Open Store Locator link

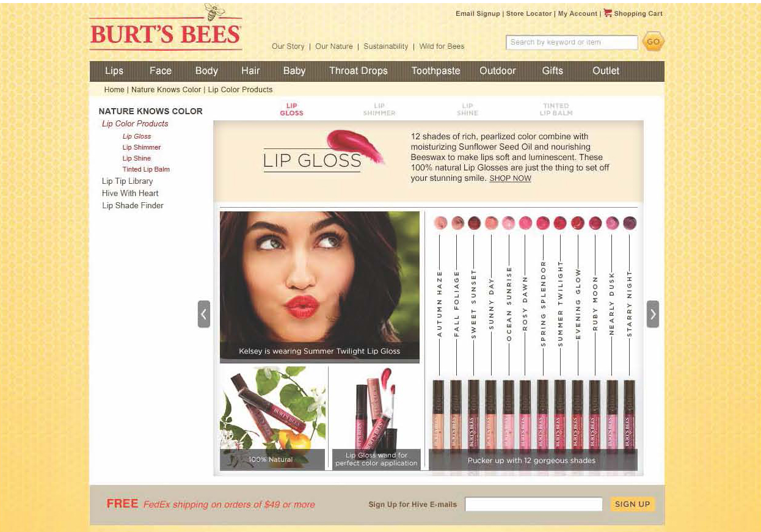click(x=529, y=13)
